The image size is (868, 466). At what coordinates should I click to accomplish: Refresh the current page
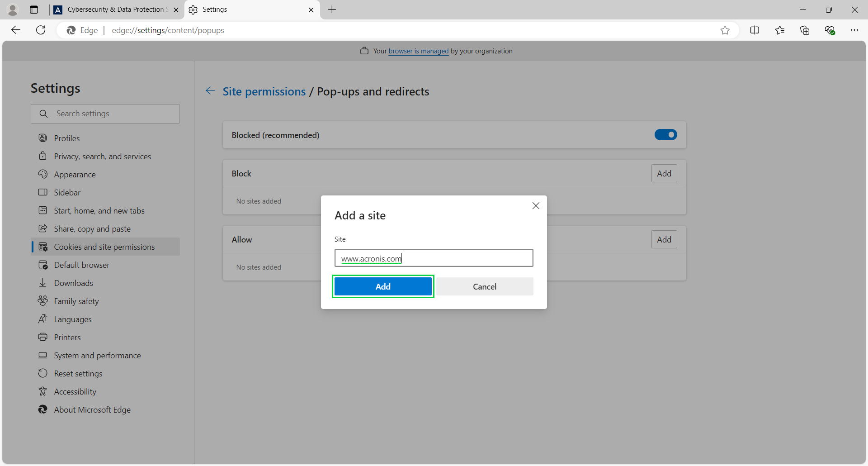click(x=41, y=30)
